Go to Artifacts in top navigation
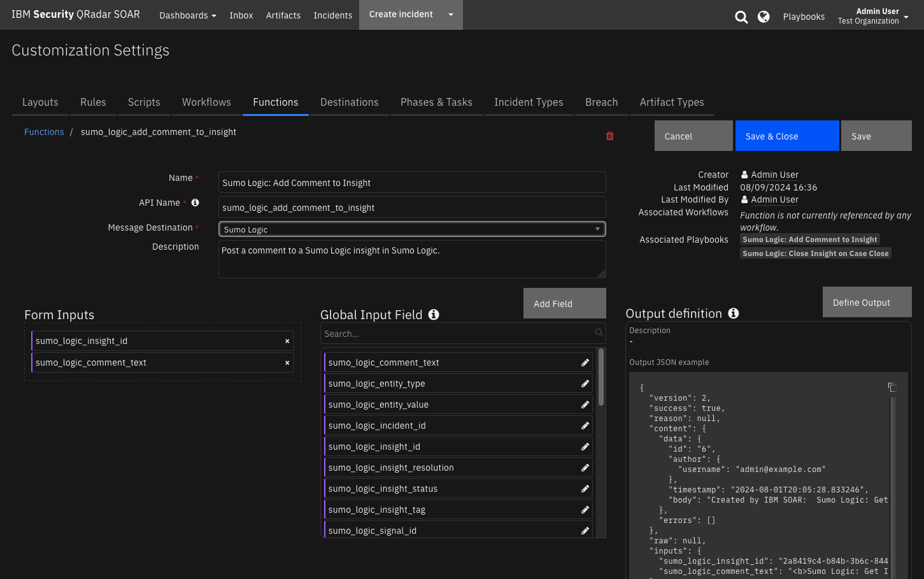924x579 pixels. click(283, 15)
